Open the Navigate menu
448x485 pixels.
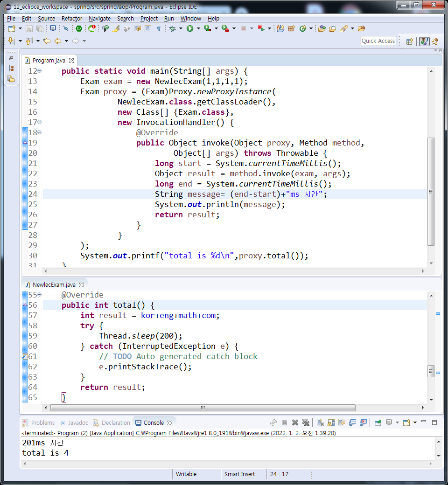(99, 19)
